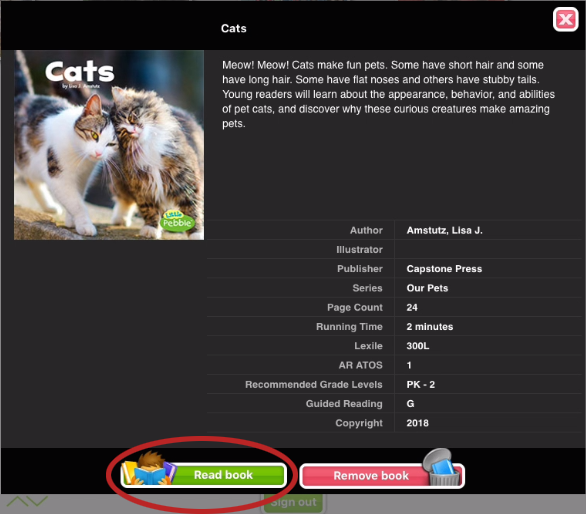Click the Cats book cover thumbnail
586x514 pixels.
coord(109,145)
